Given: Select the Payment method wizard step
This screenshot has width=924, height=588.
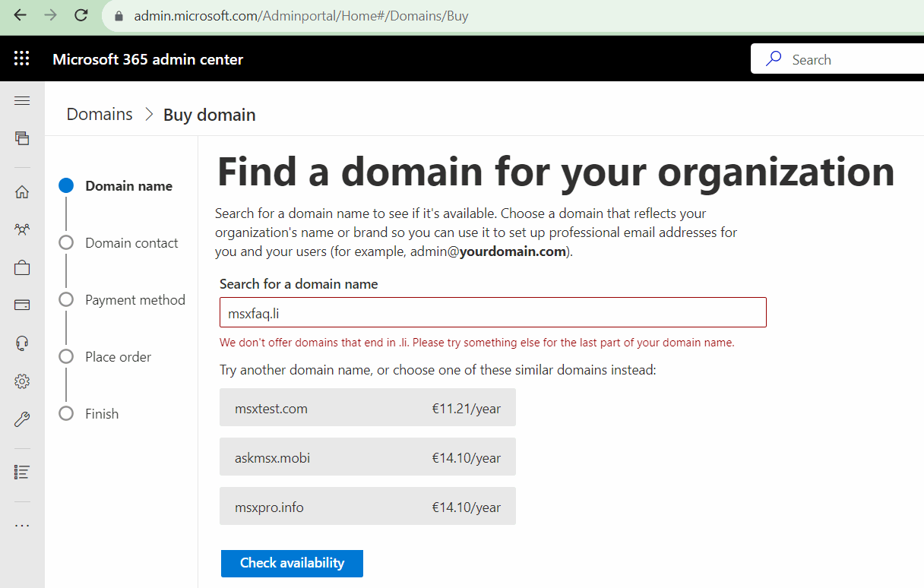Looking at the screenshot, I should pyautogui.click(x=122, y=300).
